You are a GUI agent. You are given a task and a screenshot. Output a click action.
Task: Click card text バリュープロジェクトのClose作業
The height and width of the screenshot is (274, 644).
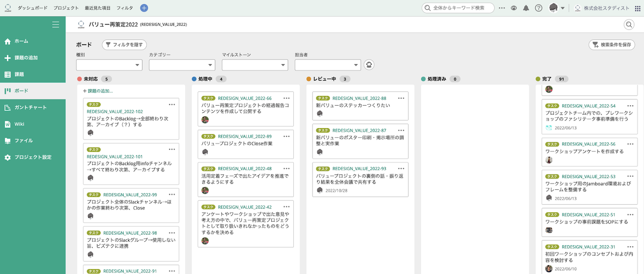[x=237, y=144]
